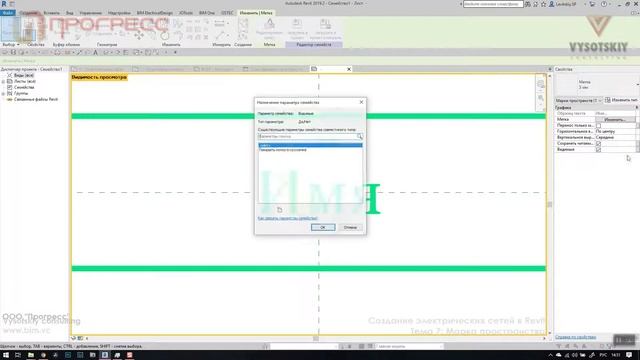Click the search magnifier icon in the dialog
This screenshot has width=640, height=360.
[x=360, y=136]
